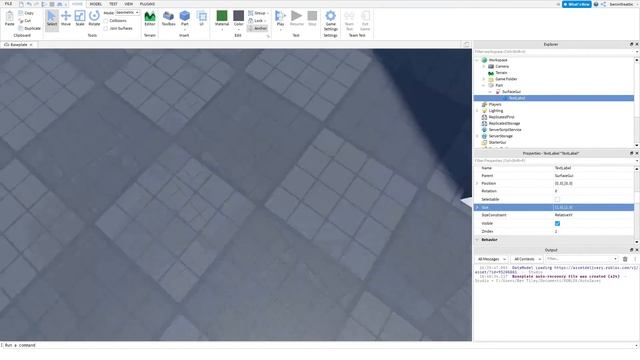Toggle the Anchor button
The height and width of the screenshot is (360, 640).
pyautogui.click(x=258, y=28)
